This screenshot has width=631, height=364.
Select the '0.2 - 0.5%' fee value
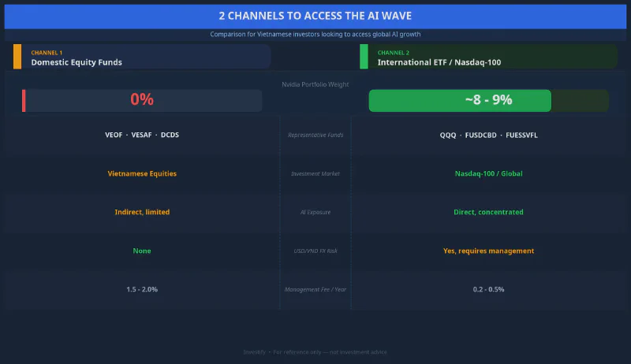click(488, 289)
